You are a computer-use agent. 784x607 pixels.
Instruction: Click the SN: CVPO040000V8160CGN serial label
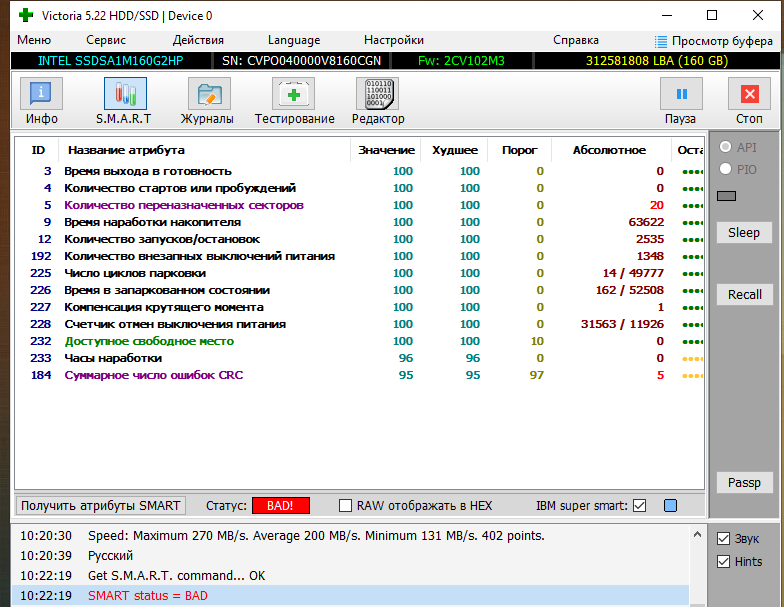302,61
